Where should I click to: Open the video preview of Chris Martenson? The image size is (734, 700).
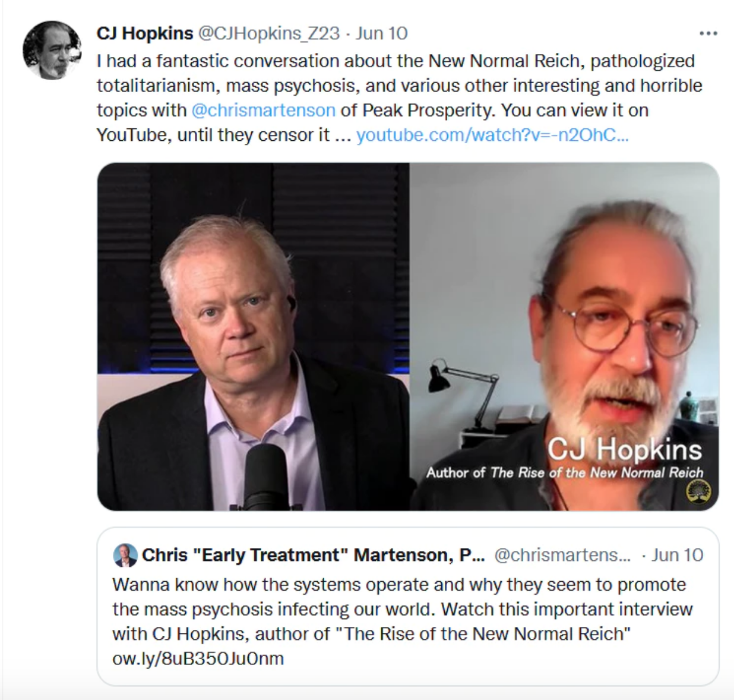[x=254, y=336]
